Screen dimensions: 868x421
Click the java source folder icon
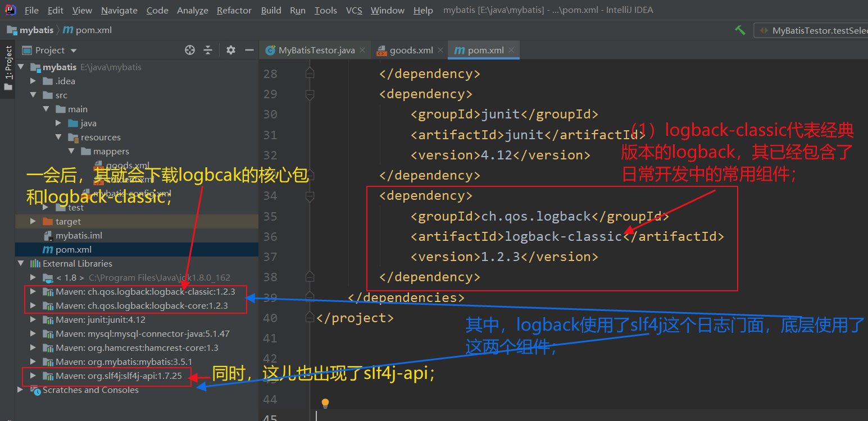pos(73,123)
